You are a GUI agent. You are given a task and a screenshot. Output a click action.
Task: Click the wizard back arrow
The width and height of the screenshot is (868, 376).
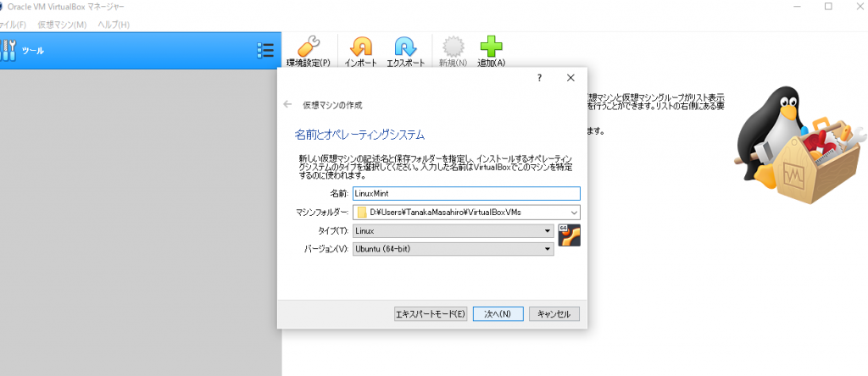[287, 104]
